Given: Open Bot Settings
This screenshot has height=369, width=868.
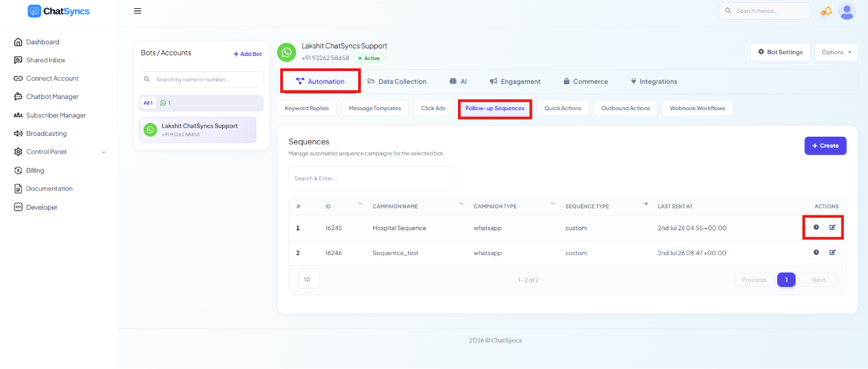Looking at the screenshot, I should (x=781, y=52).
